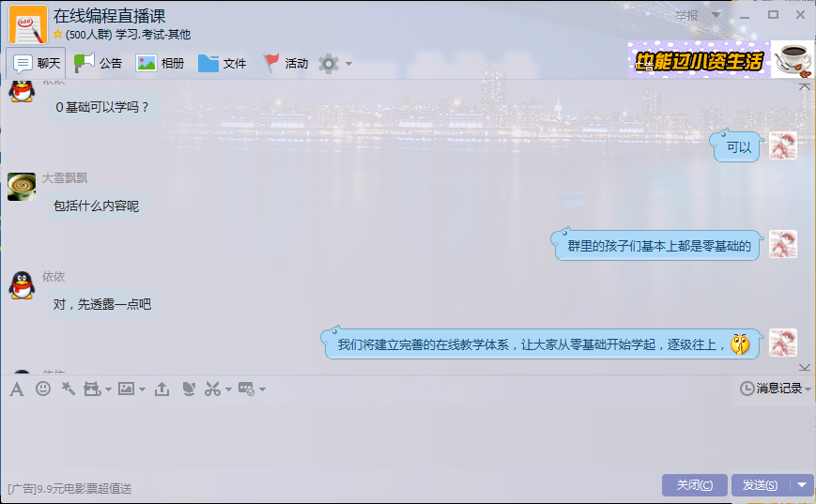Image resolution: width=816 pixels, height=504 pixels.
Task: Open the 公告 tab
Action: coord(98,64)
